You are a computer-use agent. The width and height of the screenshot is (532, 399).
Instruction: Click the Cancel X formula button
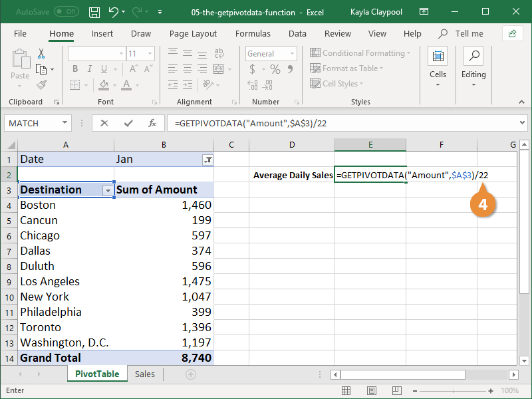tap(104, 123)
